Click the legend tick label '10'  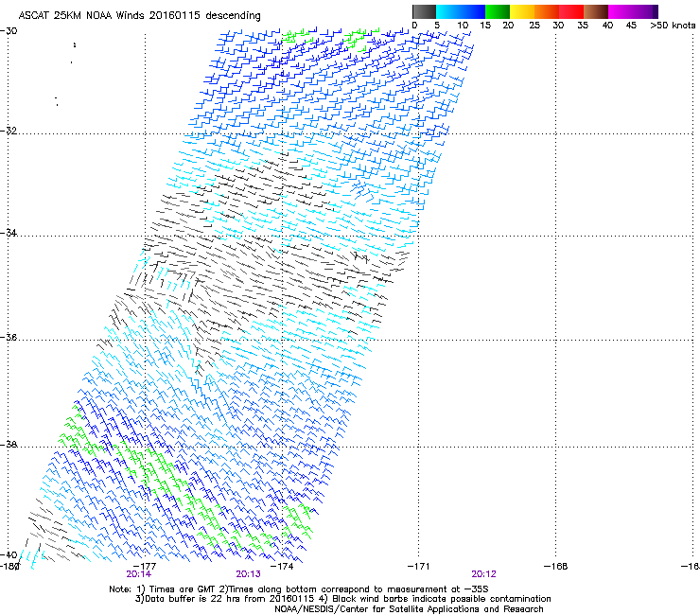tap(463, 26)
